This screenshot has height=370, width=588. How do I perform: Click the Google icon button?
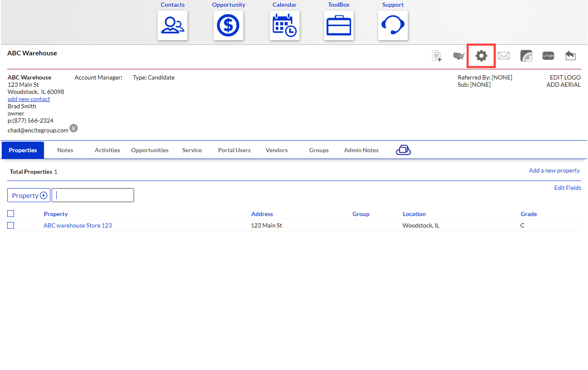(548, 56)
